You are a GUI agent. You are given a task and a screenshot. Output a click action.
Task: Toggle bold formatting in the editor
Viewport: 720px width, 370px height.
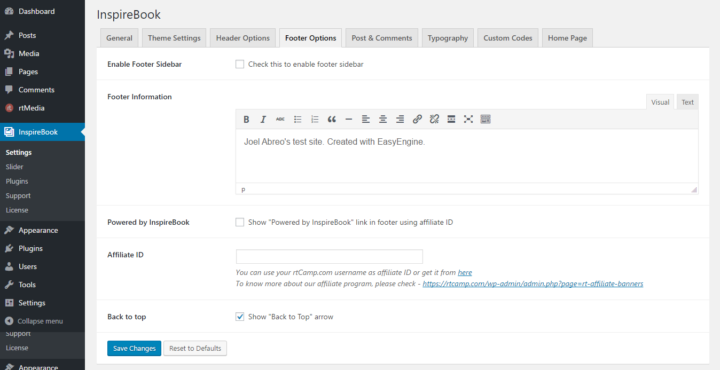(x=246, y=119)
